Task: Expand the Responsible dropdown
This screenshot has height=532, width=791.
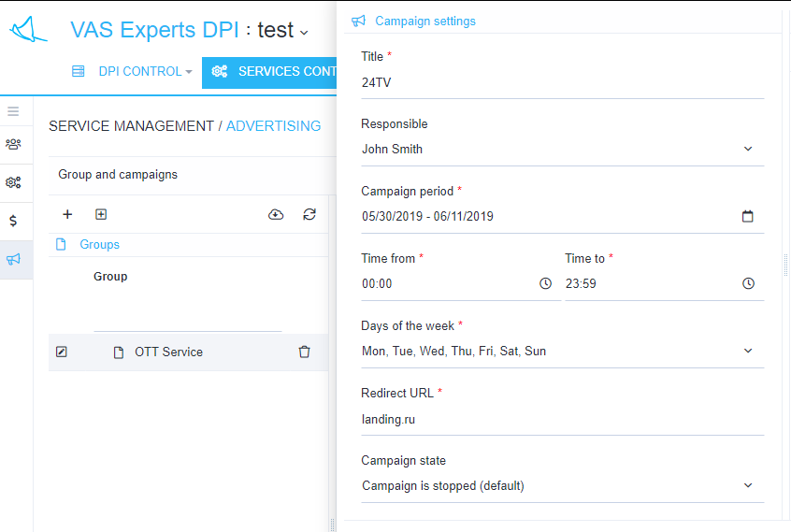Action: 748,149
